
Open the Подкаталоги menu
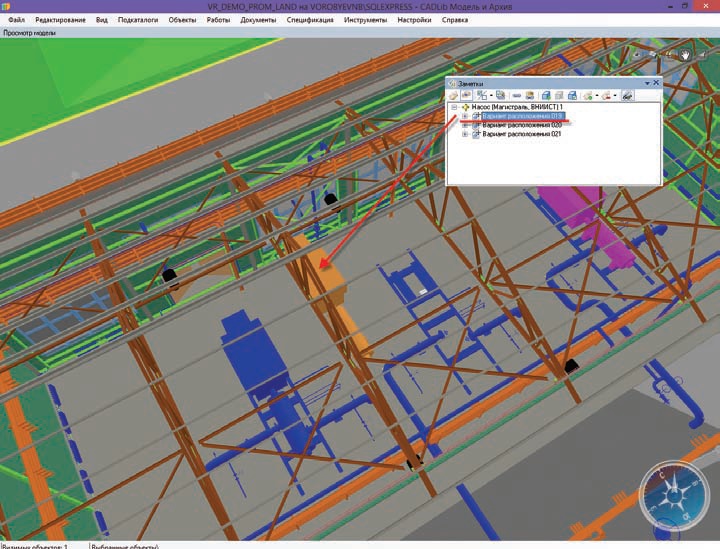(138, 20)
